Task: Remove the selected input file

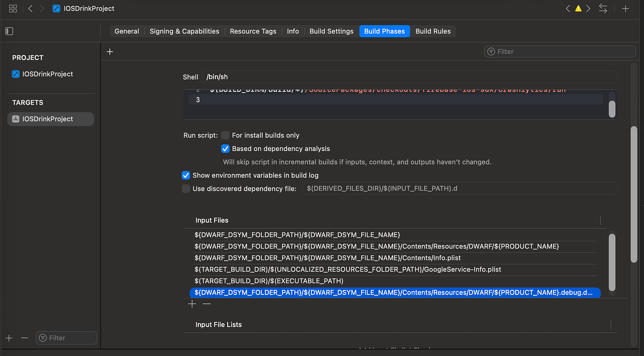Action: (207, 304)
